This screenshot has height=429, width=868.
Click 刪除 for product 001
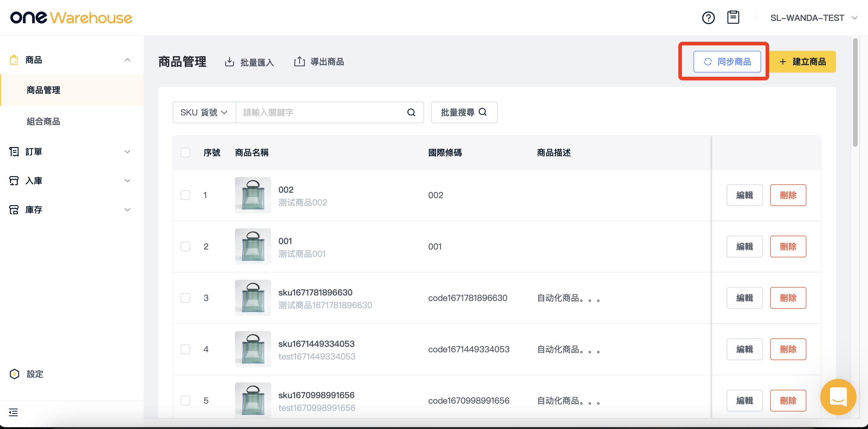coord(788,247)
